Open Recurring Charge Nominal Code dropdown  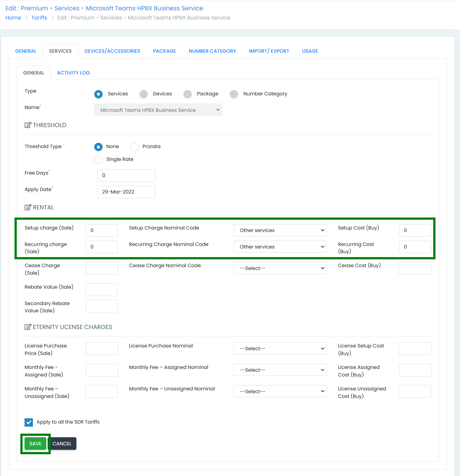tap(280, 247)
